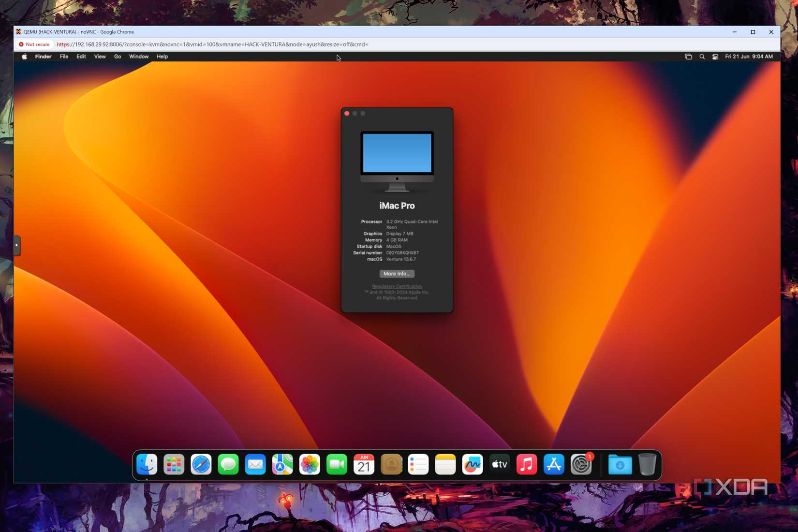Open Control Center in the menu bar

click(715, 57)
